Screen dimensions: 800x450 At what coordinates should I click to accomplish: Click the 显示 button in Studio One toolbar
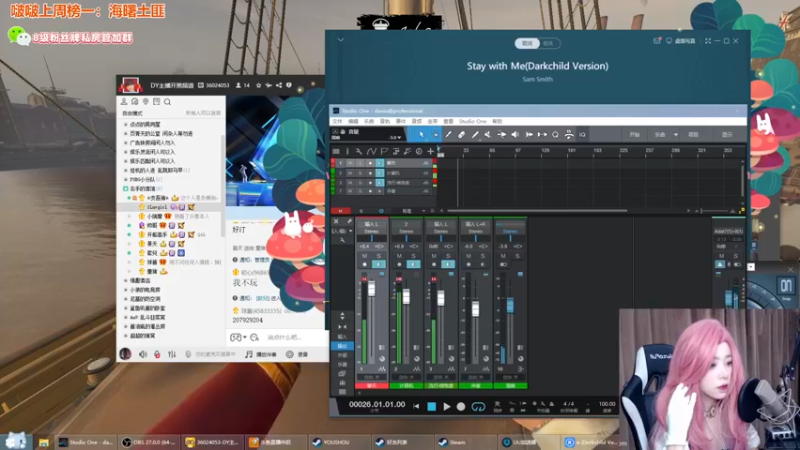(x=727, y=135)
